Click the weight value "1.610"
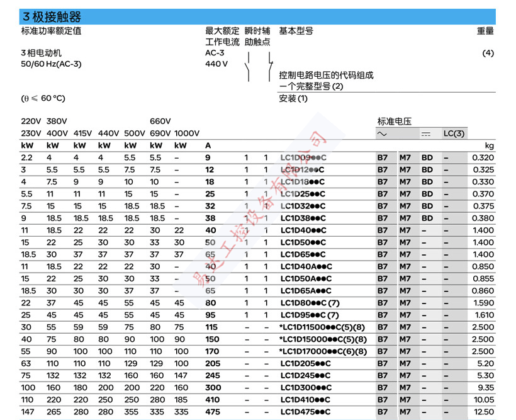The width and height of the screenshot is (516, 420). tap(485, 315)
